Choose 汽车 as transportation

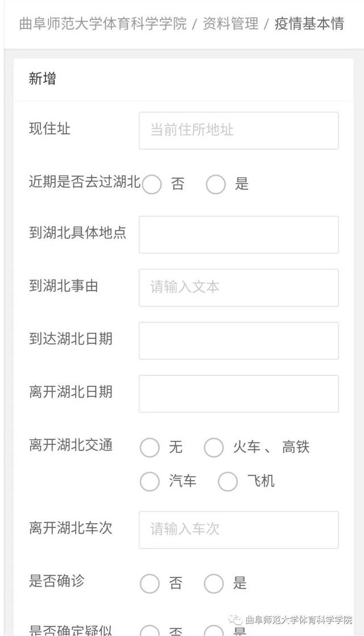pyautogui.click(x=149, y=481)
